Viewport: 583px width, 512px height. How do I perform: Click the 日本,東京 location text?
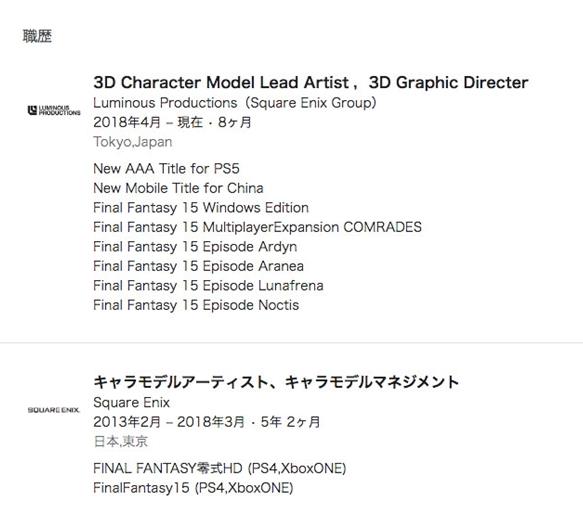click(x=120, y=441)
